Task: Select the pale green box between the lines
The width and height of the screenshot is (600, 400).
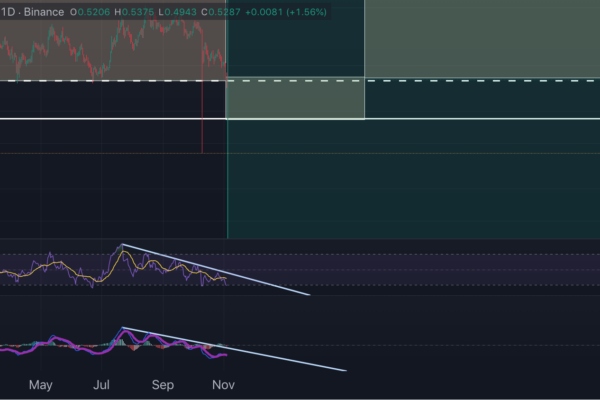Action: tap(295, 99)
